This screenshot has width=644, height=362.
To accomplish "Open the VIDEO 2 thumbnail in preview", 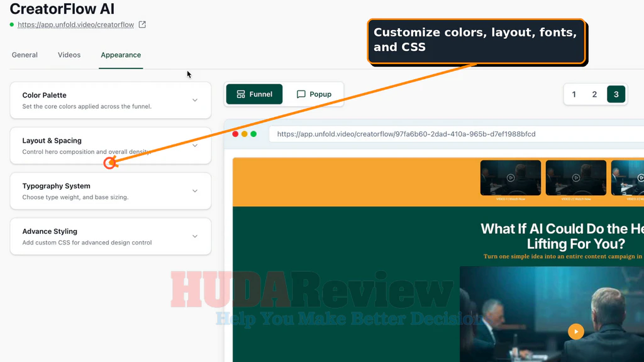I will tap(576, 178).
